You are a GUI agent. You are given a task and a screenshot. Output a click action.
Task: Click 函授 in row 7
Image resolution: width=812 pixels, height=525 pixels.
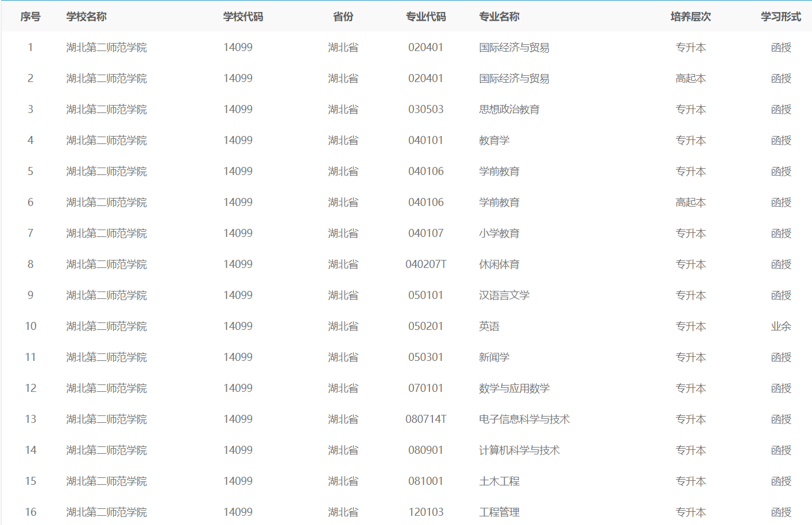[x=781, y=234]
